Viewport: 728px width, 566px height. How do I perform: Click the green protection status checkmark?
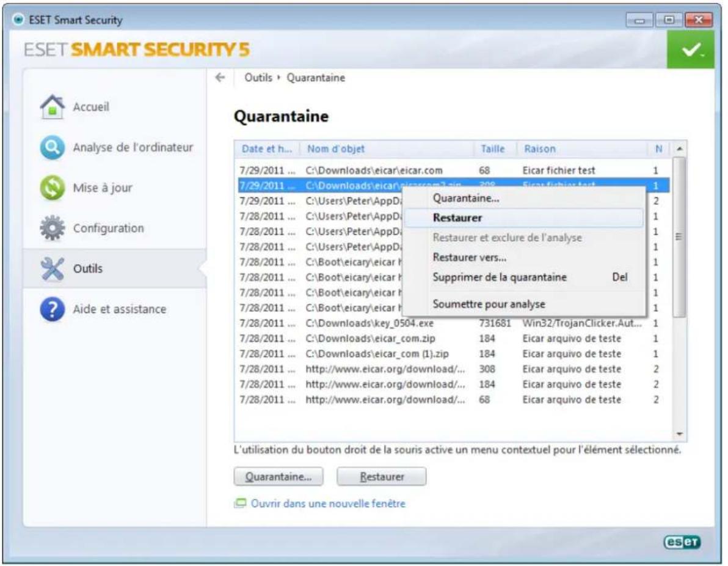pos(690,50)
